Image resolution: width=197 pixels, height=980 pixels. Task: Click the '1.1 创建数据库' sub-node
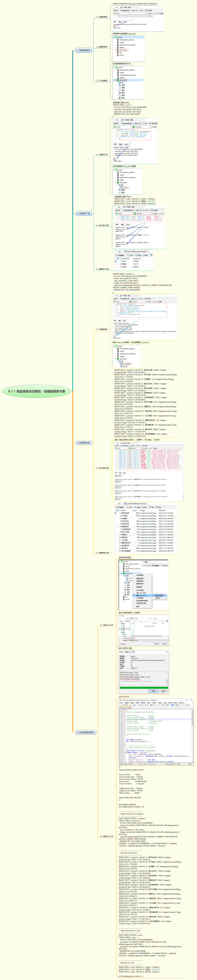101,17
